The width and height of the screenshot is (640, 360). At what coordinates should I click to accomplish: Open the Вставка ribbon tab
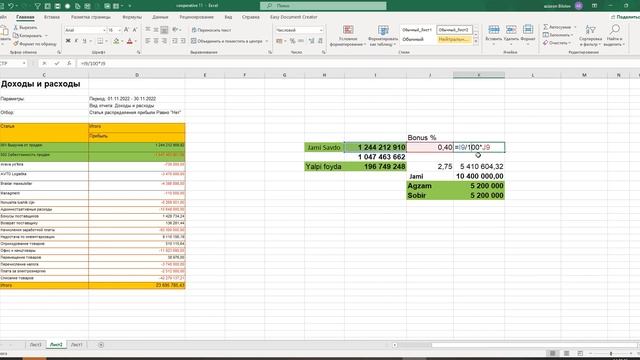52,17
